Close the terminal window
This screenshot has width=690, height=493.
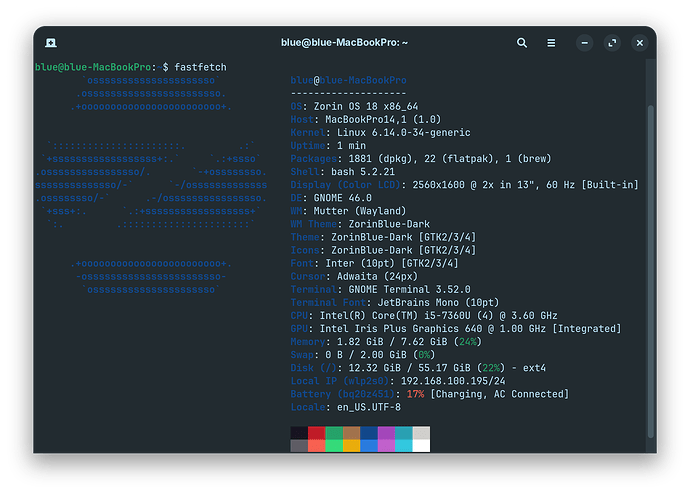[x=639, y=44]
